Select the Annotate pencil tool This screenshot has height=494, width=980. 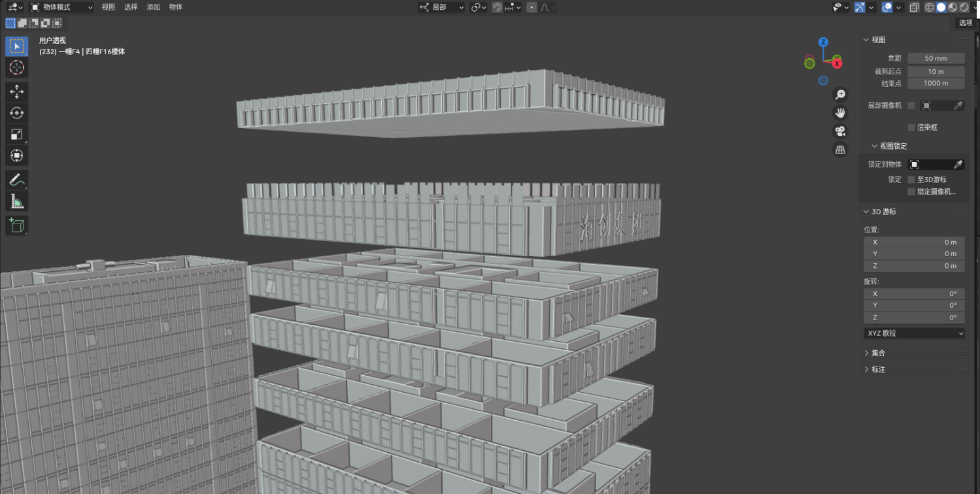(17, 180)
